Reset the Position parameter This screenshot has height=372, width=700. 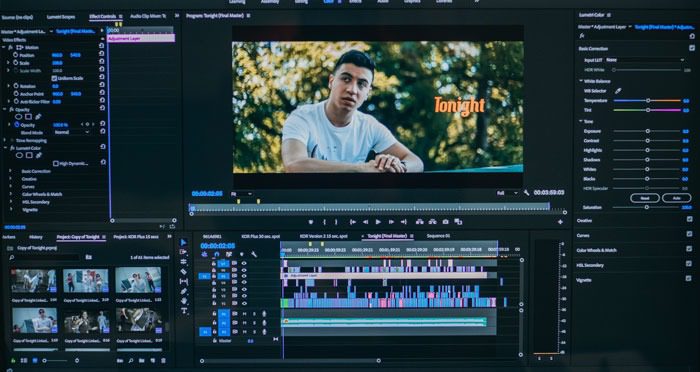102,54
